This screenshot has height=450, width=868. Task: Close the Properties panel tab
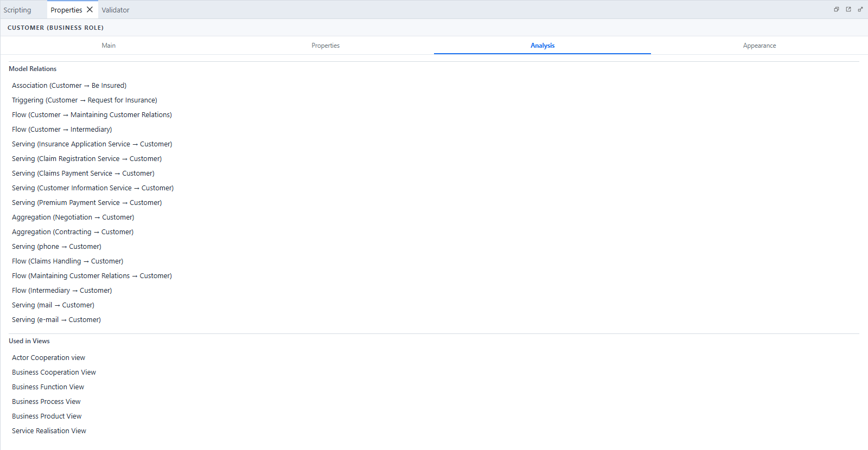coord(90,10)
